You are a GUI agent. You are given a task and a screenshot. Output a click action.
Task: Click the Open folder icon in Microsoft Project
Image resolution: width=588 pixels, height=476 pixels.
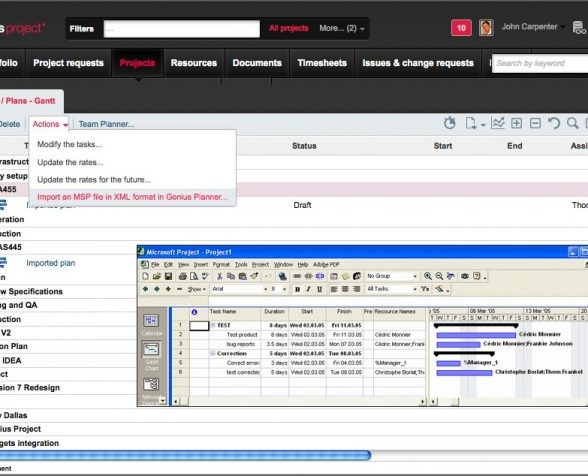(156, 276)
